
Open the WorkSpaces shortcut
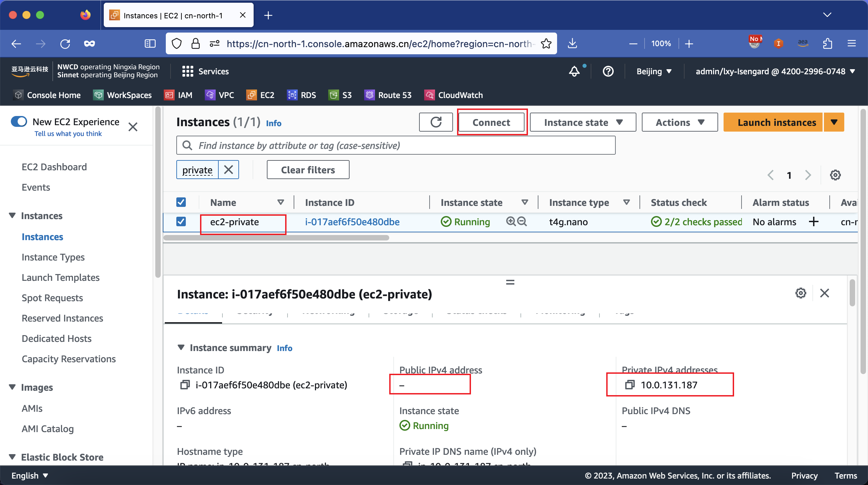(x=122, y=95)
